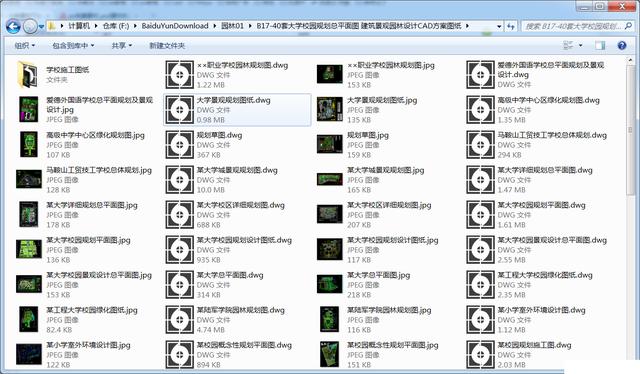The height and width of the screenshot is (374, 640).
Task: Open the blue Help question mark
Action: pyautogui.click(x=622, y=45)
